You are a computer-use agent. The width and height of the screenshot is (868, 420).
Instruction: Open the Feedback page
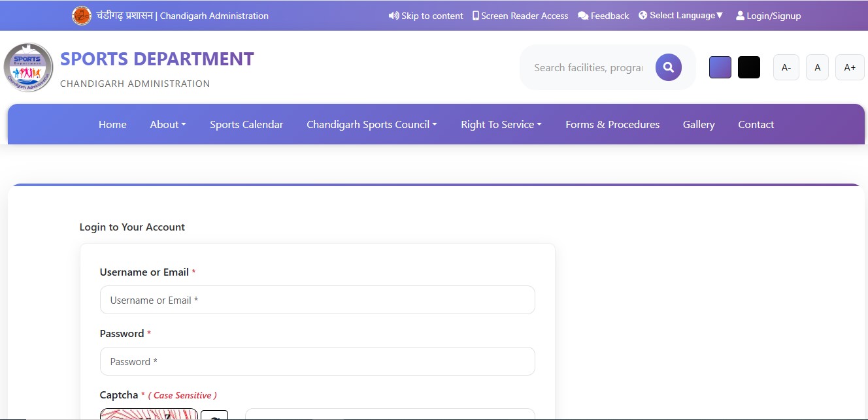(x=603, y=16)
